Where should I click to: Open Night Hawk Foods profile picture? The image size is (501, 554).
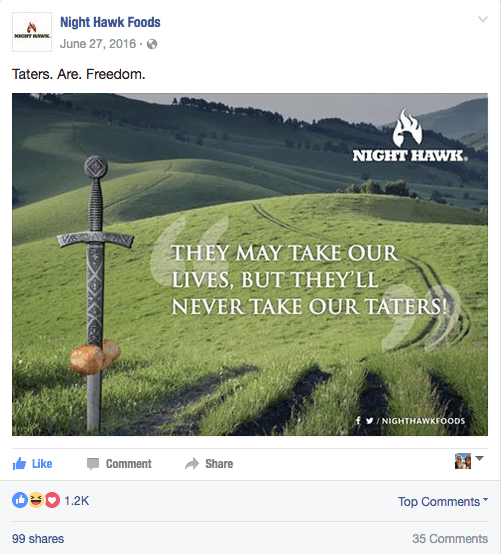pos(32,32)
